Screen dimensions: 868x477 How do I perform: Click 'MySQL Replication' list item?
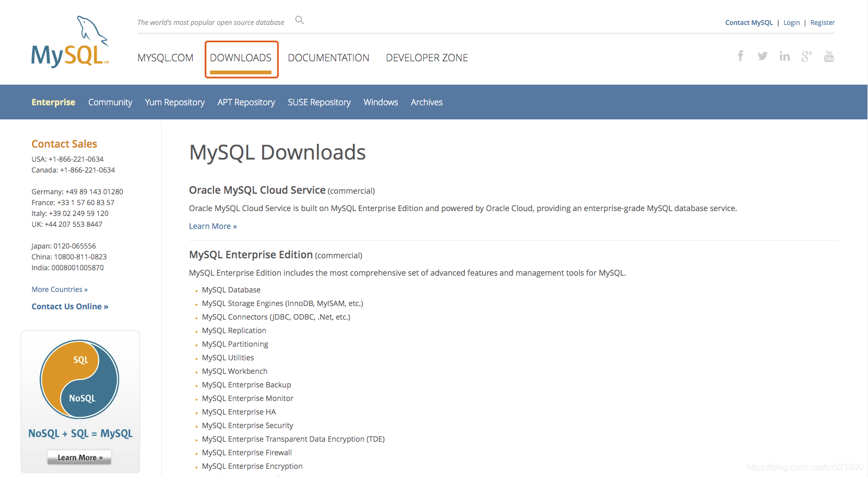(x=234, y=330)
